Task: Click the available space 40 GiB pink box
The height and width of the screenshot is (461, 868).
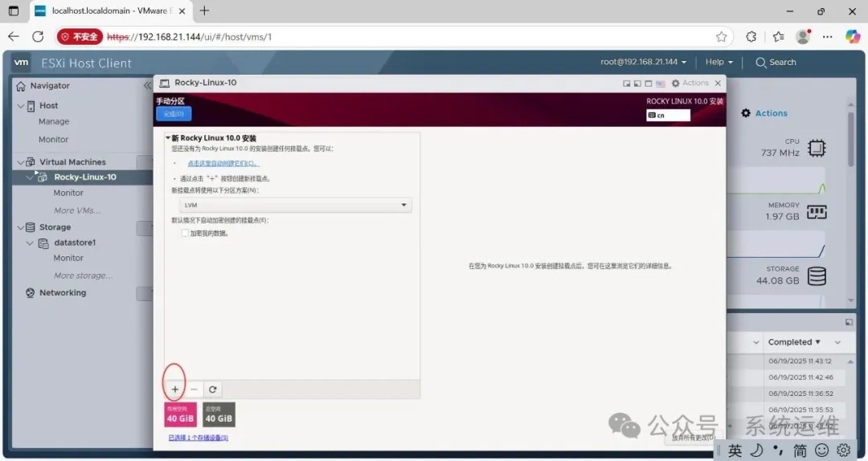Action: click(x=181, y=414)
